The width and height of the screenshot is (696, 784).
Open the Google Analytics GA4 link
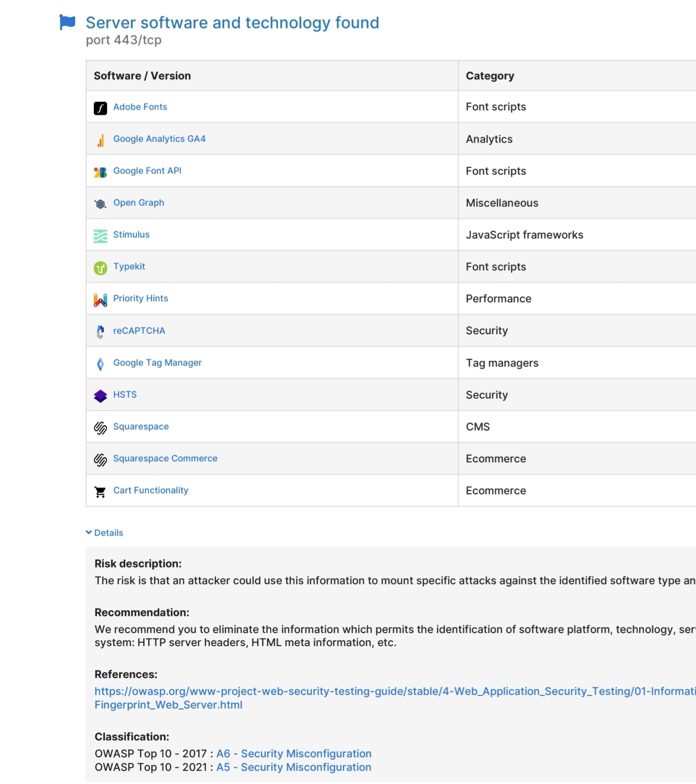coord(159,139)
